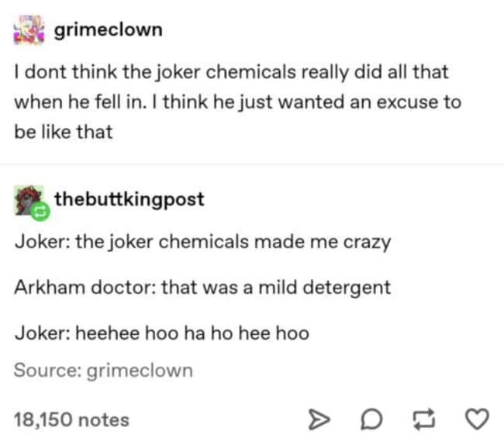Click the send/share paper plane icon

[x=319, y=419]
